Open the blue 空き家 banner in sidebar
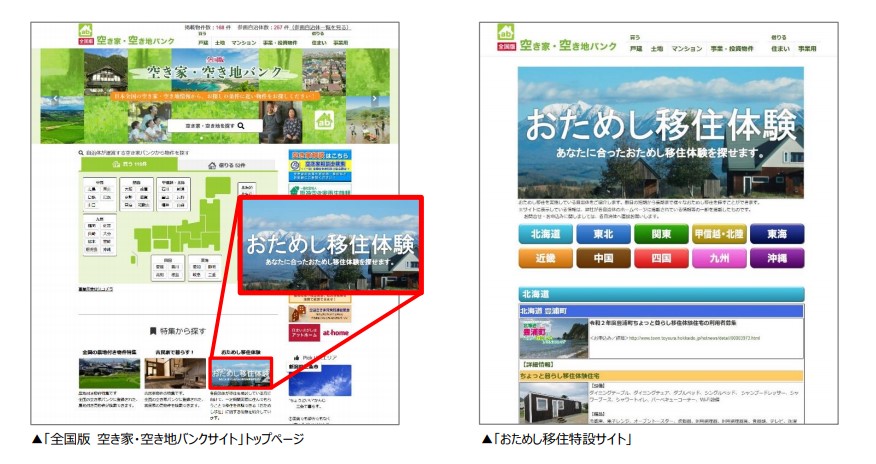Screen dimensions: 876x464 point(320,165)
